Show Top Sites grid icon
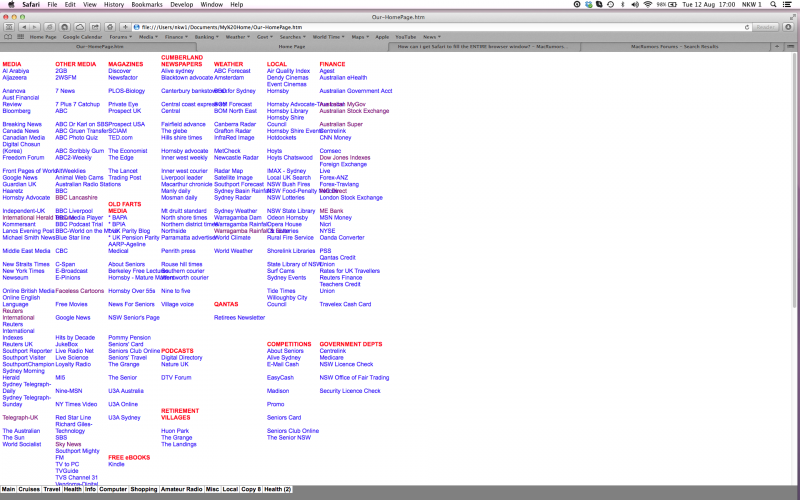The width and height of the screenshot is (800, 500). (x=20, y=37)
